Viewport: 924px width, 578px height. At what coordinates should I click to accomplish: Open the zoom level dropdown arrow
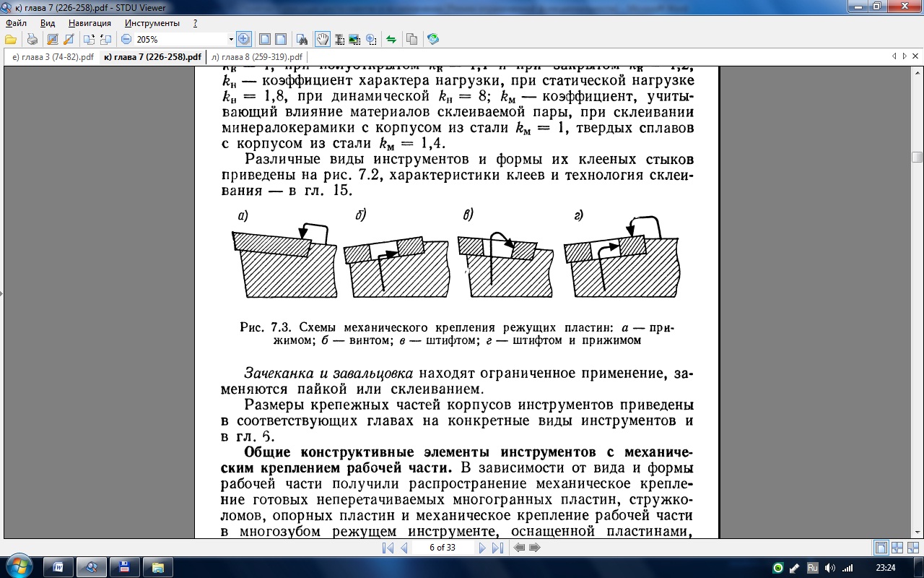pos(231,39)
